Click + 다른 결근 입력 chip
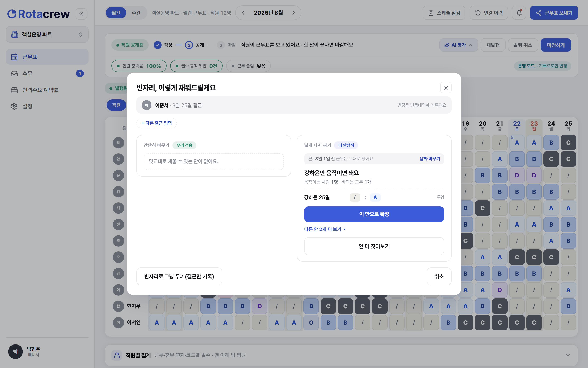The width and height of the screenshot is (588, 368). [156, 123]
